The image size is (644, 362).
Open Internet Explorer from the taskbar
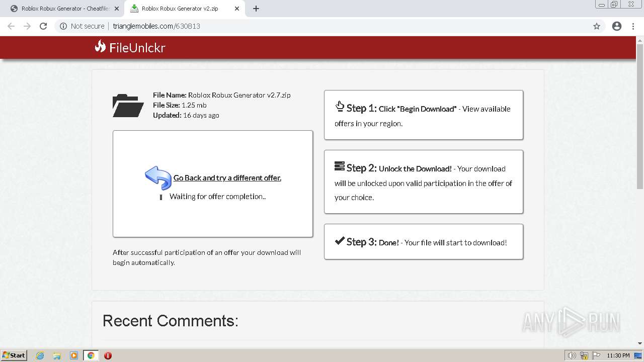(x=40, y=355)
